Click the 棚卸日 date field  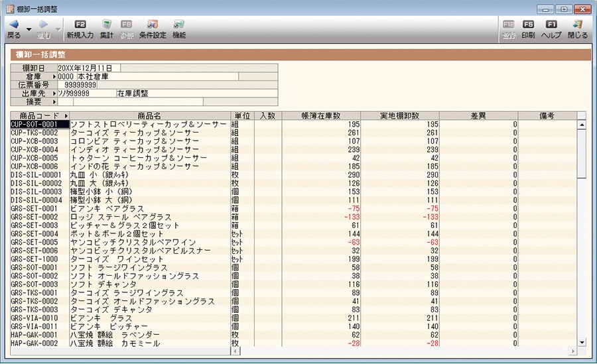(89, 68)
